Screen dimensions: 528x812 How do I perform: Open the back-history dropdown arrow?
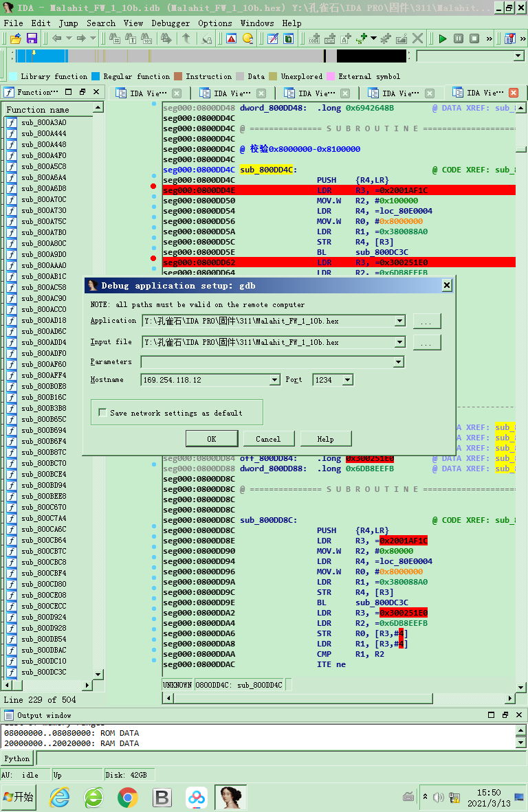coord(68,38)
